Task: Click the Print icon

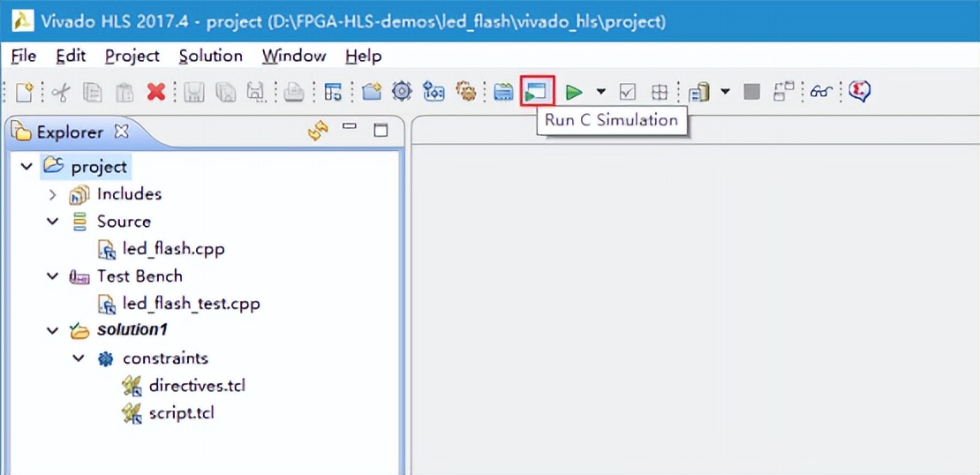Action: pos(293,93)
